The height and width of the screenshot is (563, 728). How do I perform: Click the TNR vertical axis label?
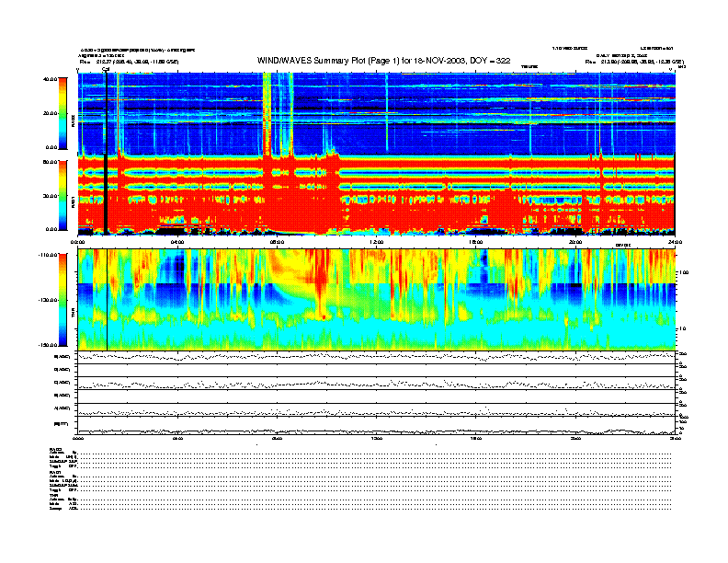[x=73, y=315]
